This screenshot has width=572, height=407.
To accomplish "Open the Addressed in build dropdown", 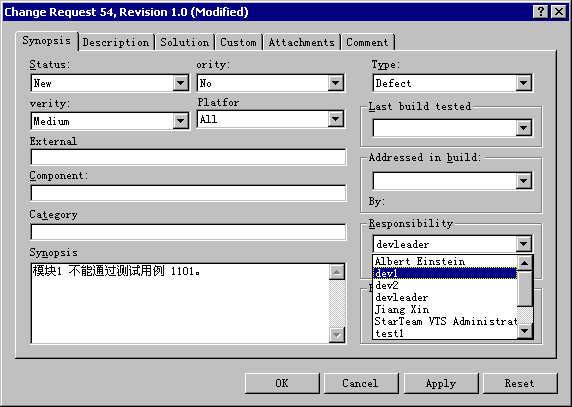I will (x=523, y=181).
